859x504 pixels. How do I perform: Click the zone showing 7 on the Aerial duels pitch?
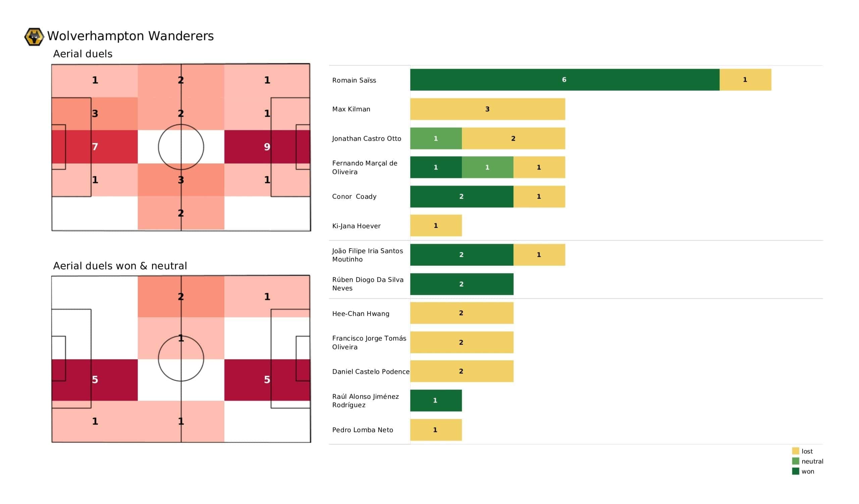tap(95, 147)
